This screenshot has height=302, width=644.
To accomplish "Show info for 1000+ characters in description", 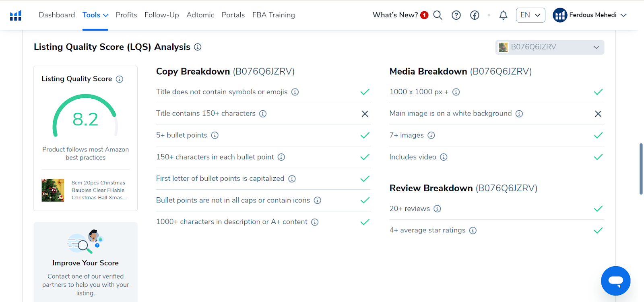I will click(315, 222).
